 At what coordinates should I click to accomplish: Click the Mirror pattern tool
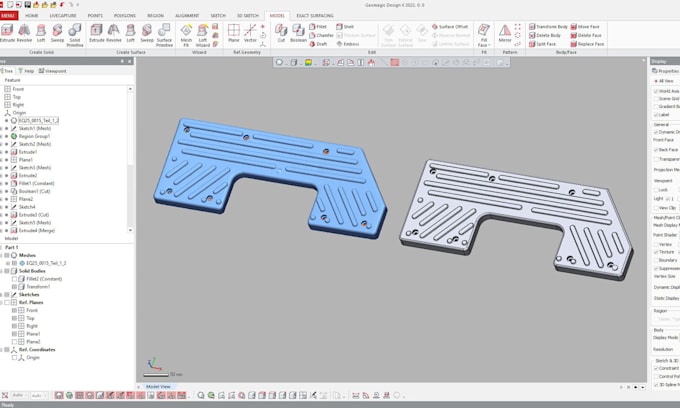[x=505, y=33]
